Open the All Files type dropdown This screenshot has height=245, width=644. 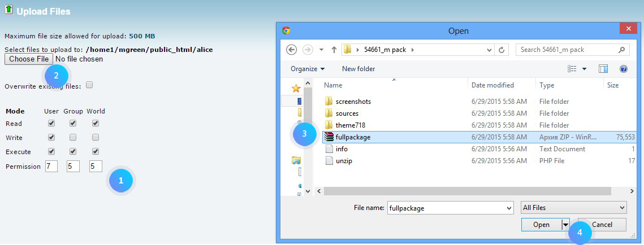coord(574,208)
